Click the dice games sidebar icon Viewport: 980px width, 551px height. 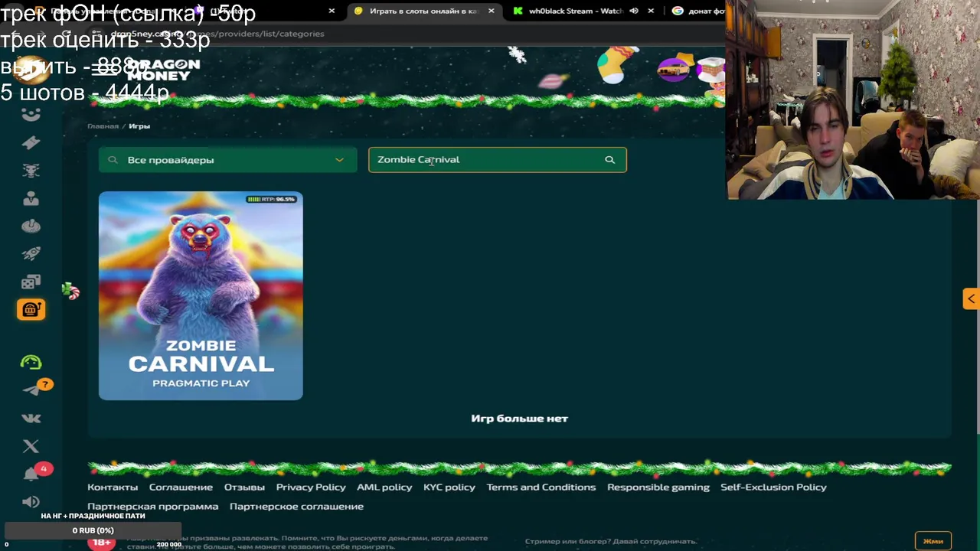click(x=31, y=282)
